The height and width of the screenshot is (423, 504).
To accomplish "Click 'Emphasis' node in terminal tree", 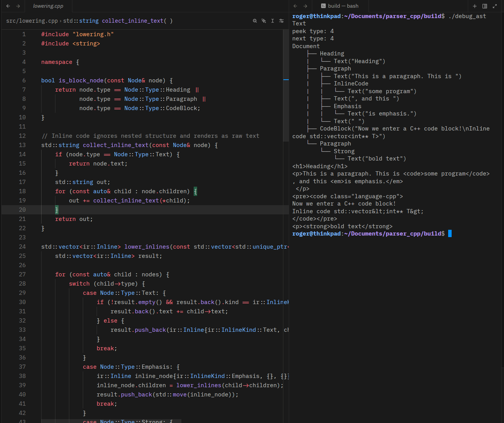I will (x=348, y=106).
